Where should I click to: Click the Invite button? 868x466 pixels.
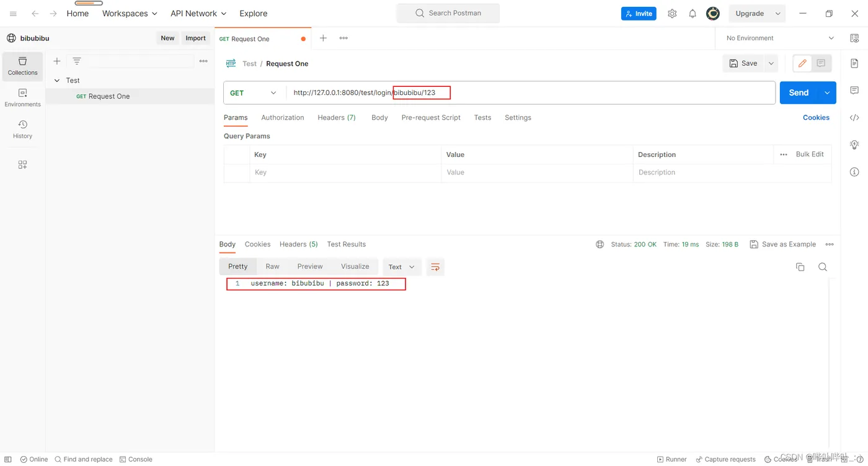point(639,14)
